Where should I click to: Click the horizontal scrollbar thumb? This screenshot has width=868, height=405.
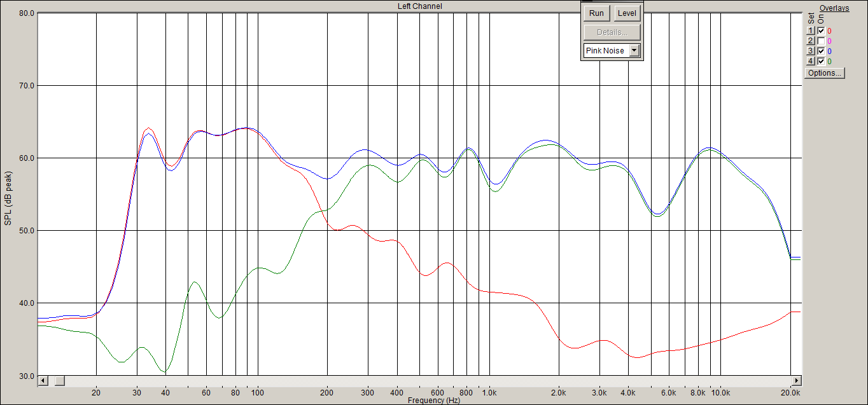(x=59, y=381)
